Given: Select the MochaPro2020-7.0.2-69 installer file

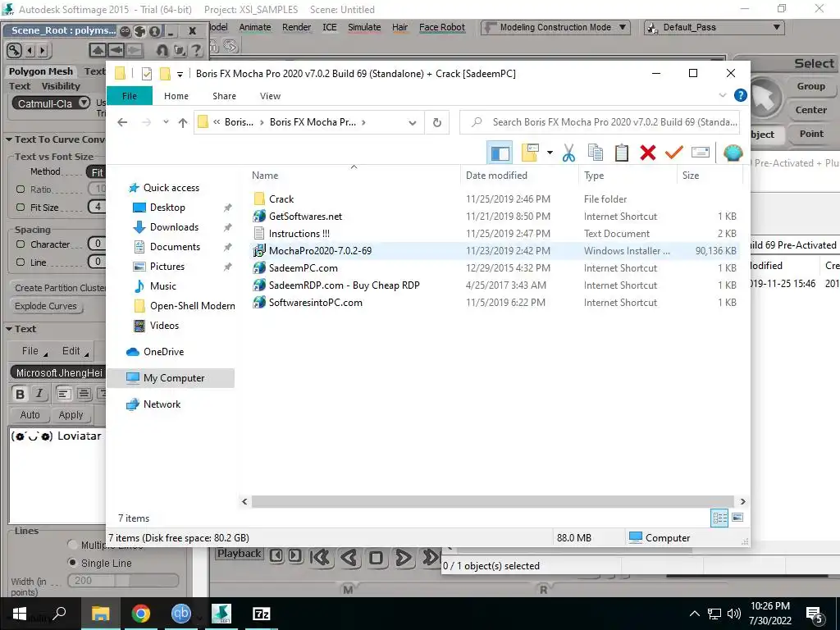Looking at the screenshot, I should [321, 251].
